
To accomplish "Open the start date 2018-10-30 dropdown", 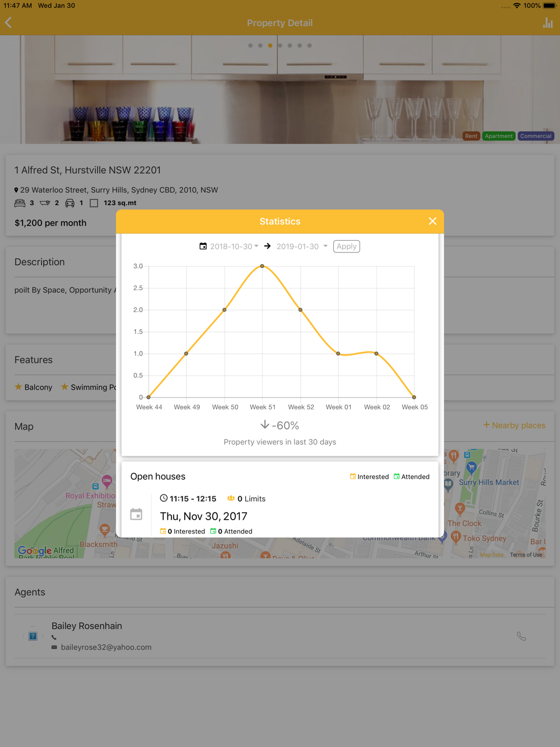I will [x=234, y=246].
